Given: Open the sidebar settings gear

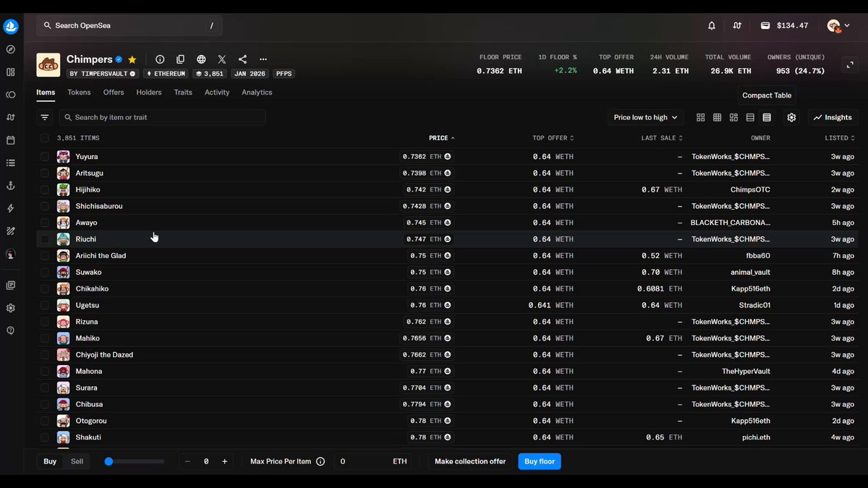Looking at the screenshot, I should coord(11,308).
